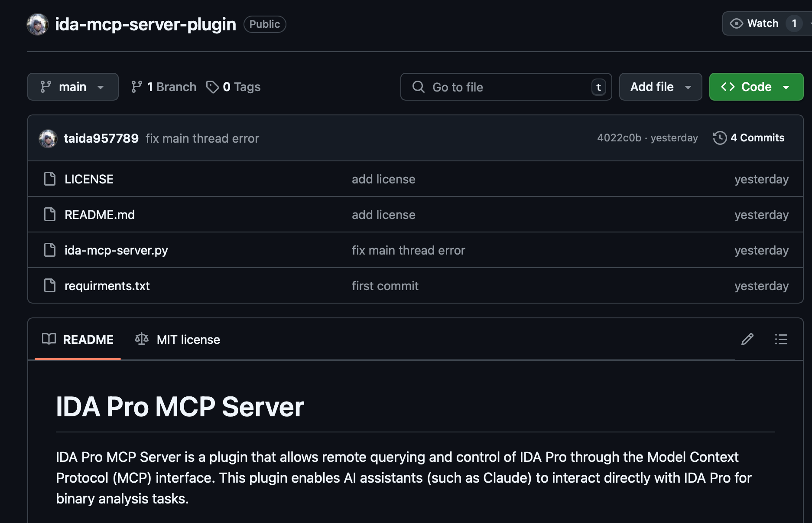Click the repository owner avatar beside the title

38,24
